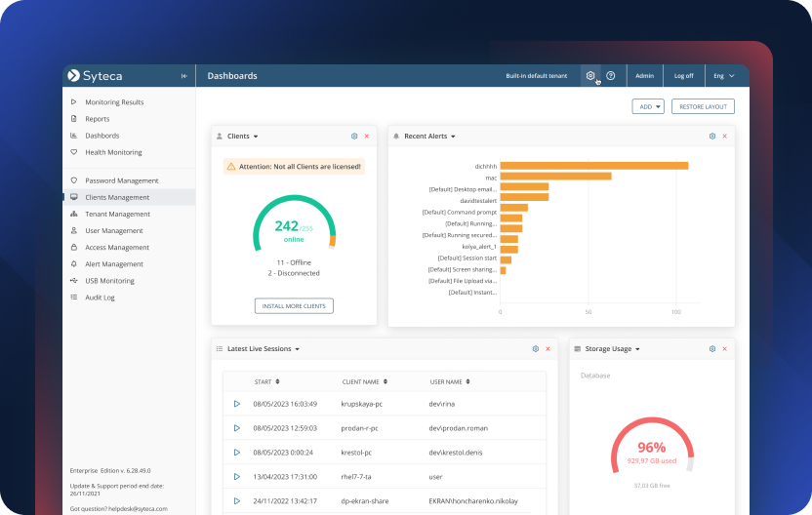The width and height of the screenshot is (812, 515).
Task: Select Audit Log from sidebar
Action: coord(100,297)
